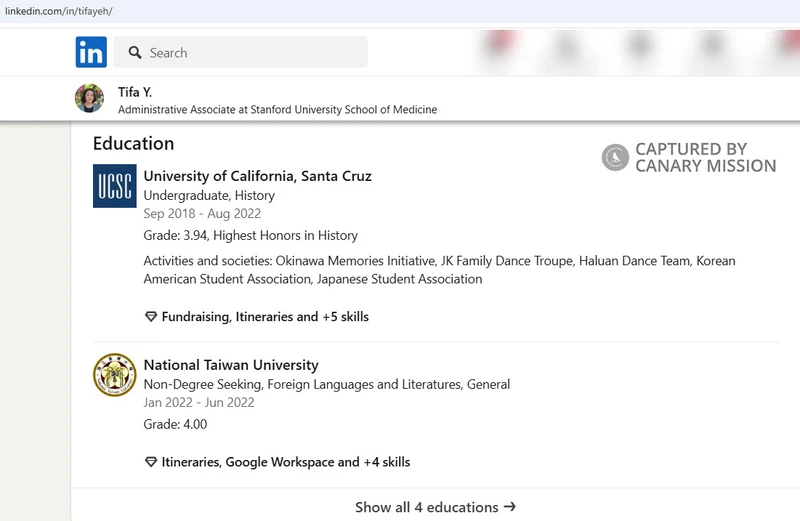Select the text Undergraduate, History
The width and height of the screenshot is (800, 521).
pyautogui.click(x=209, y=195)
